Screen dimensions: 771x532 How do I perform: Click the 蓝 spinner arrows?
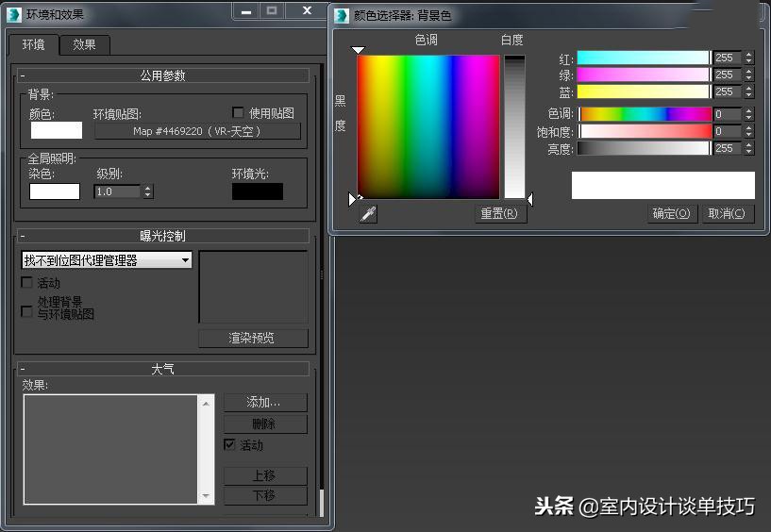tap(749, 91)
